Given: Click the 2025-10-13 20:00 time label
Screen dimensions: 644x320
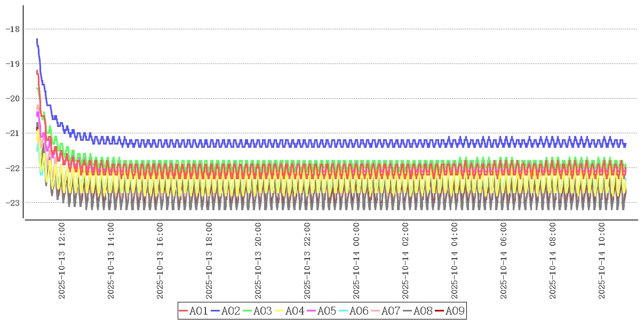Looking at the screenshot, I should (x=258, y=261).
